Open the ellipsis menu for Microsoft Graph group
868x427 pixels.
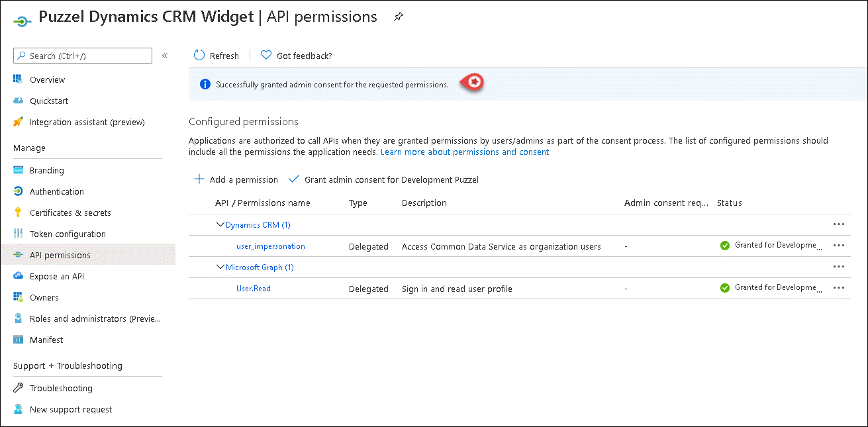pos(839,267)
